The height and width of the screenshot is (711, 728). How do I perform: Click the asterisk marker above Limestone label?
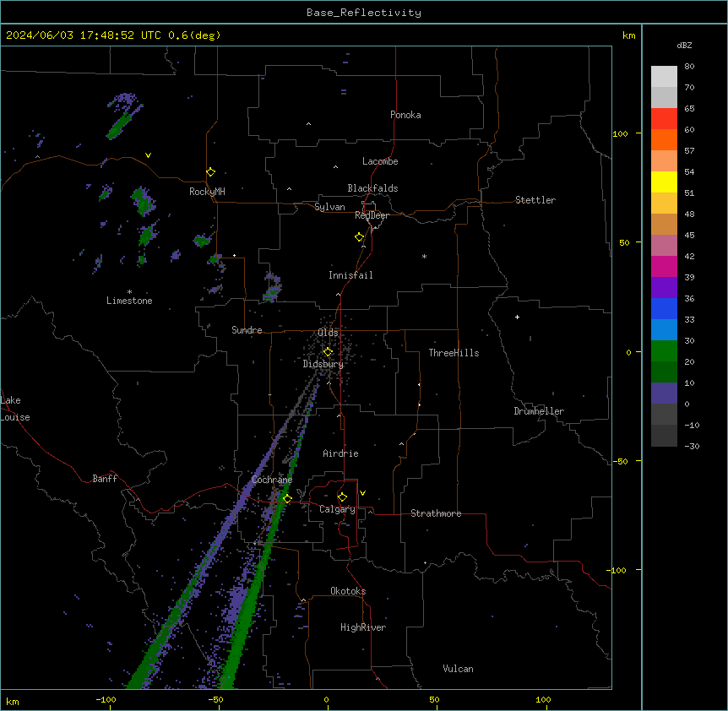point(129,292)
